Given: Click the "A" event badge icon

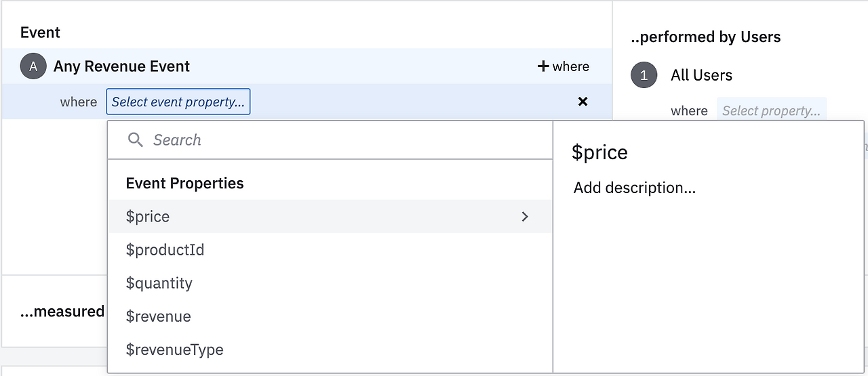Looking at the screenshot, I should 33,66.
